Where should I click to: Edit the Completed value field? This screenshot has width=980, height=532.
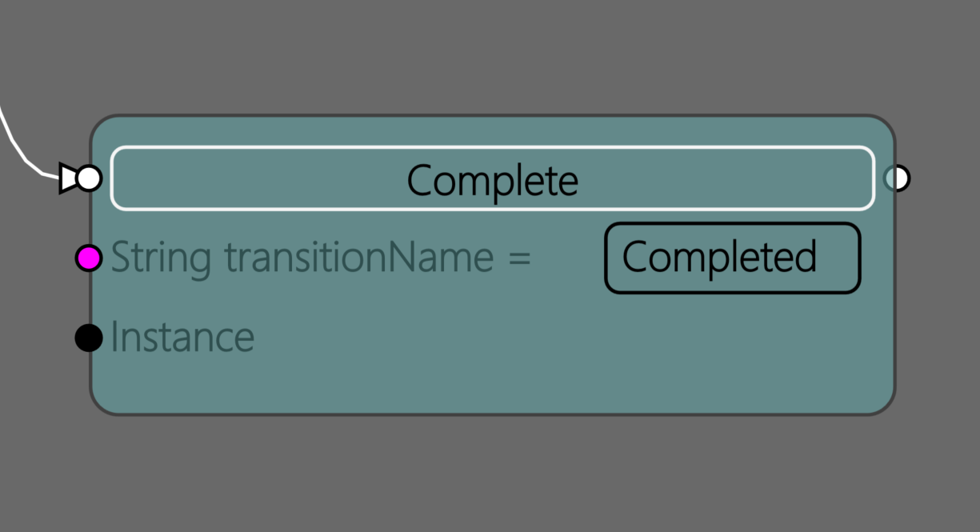[732, 258]
